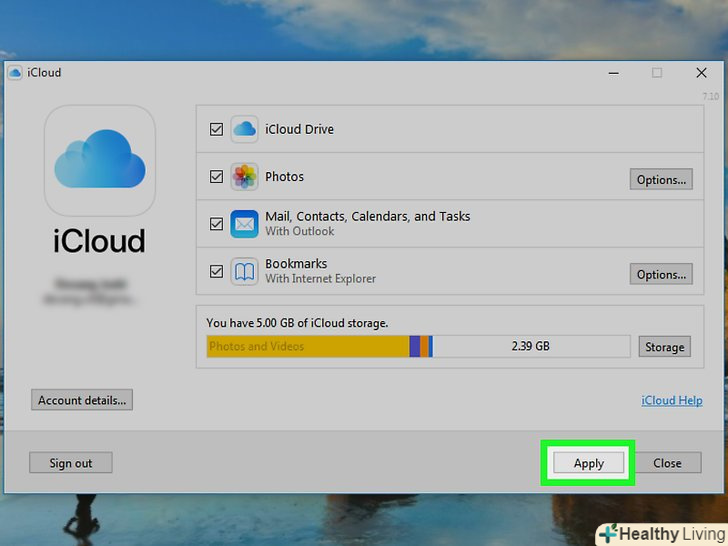Click the yellow Photos and Videos storage segment
This screenshot has height=546, width=728.
coord(308,346)
